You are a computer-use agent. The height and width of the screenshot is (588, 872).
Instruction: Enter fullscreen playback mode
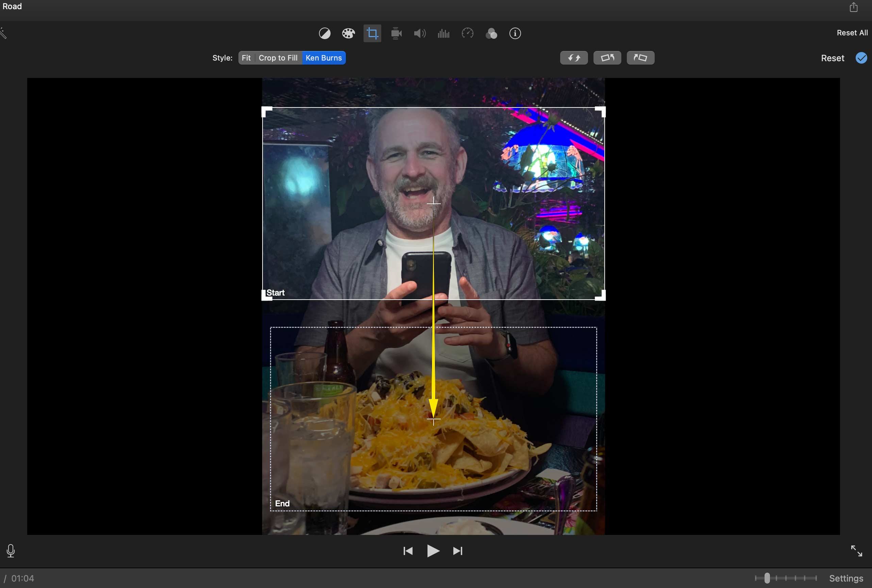tap(856, 551)
